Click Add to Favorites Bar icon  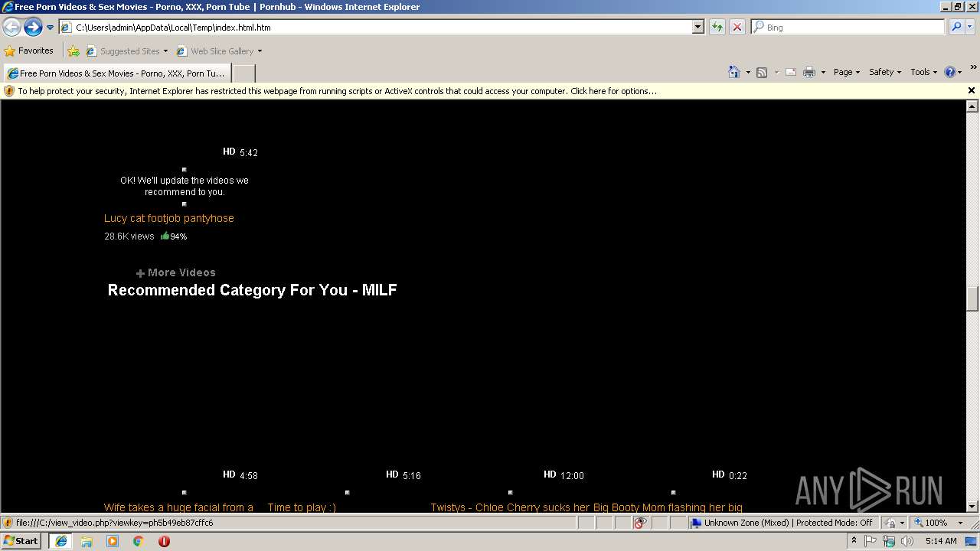tap(73, 51)
